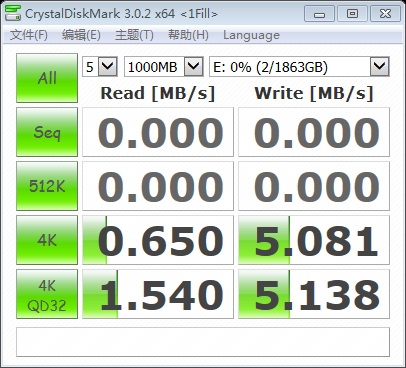Click the 4K QD32 write value 5.138
This screenshot has width=406, height=368.
[x=314, y=294]
